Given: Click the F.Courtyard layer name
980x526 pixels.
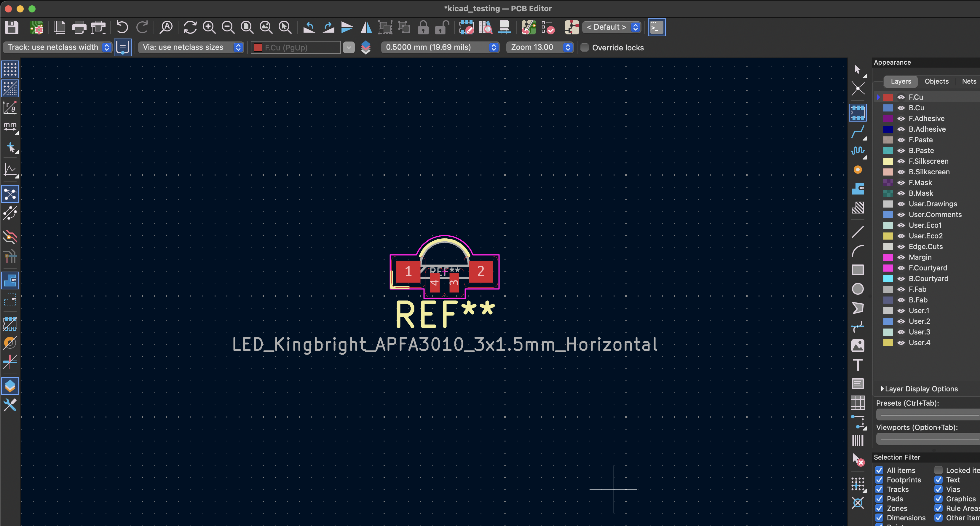Looking at the screenshot, I should [x=928, y=268].
